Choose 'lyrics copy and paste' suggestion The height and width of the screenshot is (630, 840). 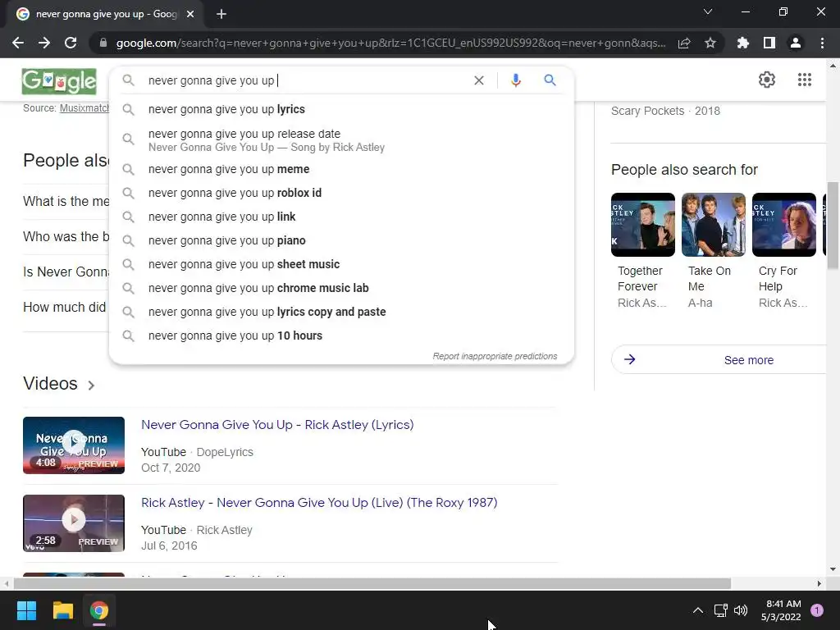click(x=341, y=312)
